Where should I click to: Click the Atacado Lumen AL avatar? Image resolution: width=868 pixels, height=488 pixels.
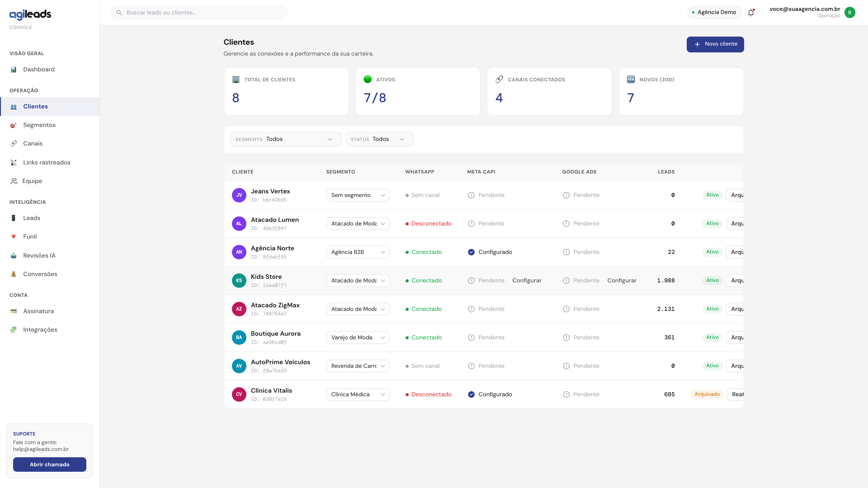(239, 224)
